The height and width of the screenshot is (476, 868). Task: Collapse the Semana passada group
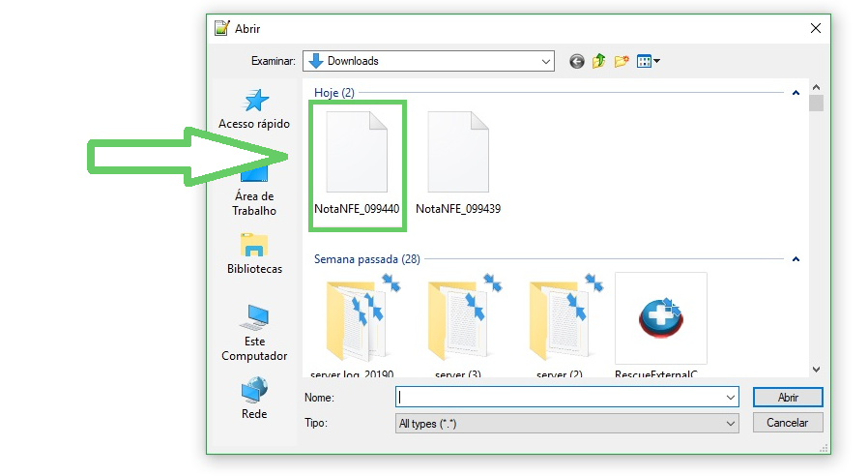[796, 259]
